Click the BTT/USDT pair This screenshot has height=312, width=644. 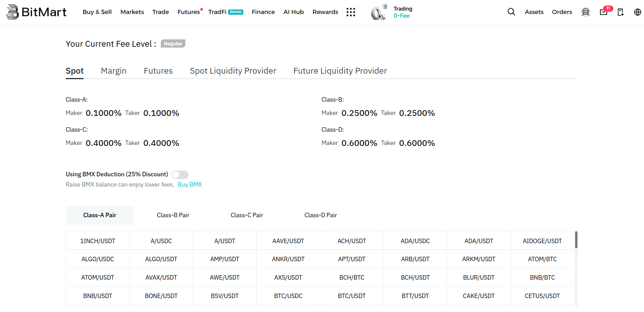click(x=415, y=296)
